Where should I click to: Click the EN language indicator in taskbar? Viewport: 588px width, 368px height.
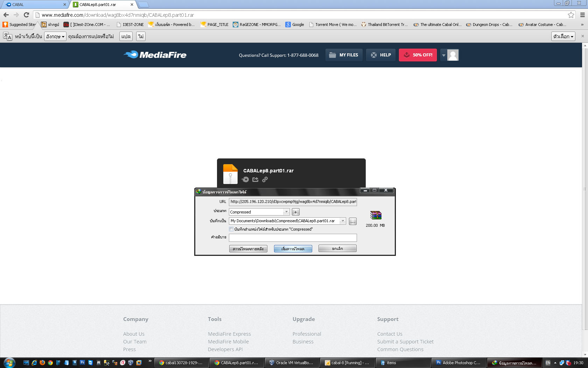(548, 363)
